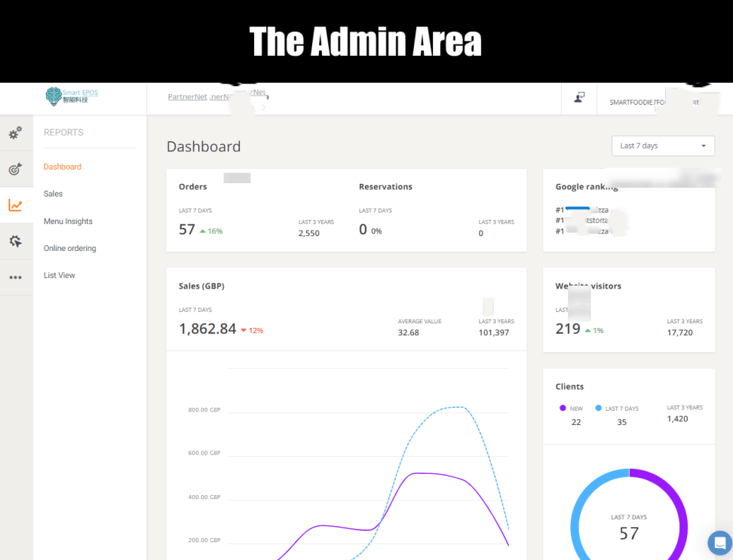Click the ellipsis icon in the sidebar
Screen dimensions: 733x560
[x=16, y=277]
